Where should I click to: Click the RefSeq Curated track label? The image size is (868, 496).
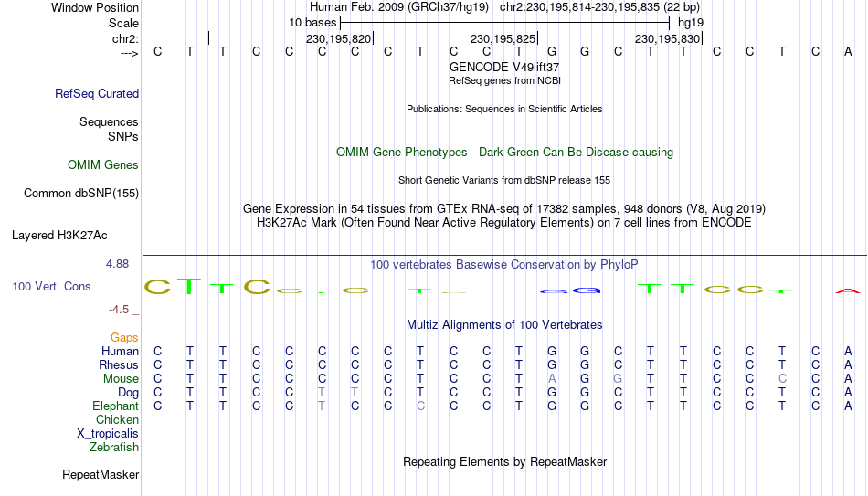click(97, 93)
